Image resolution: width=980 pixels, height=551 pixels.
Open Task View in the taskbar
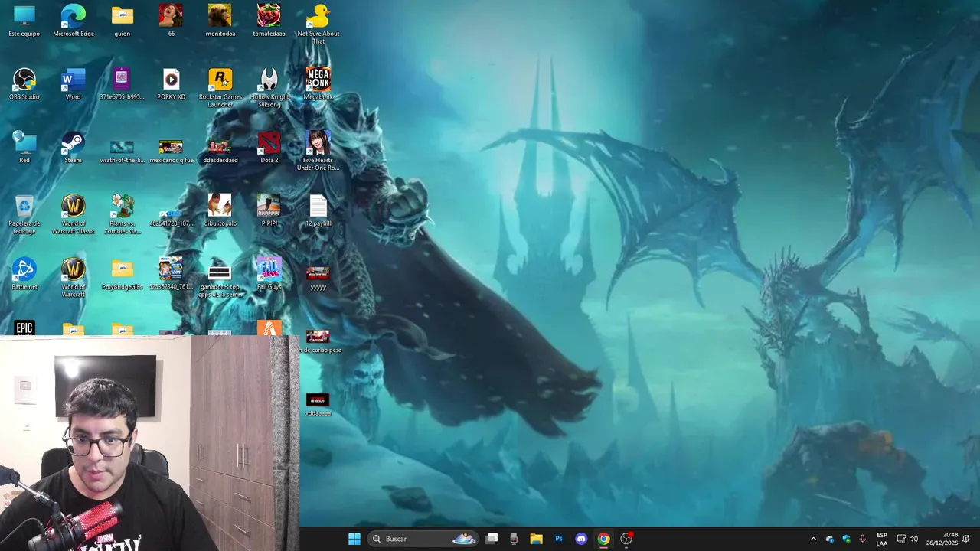tap(492, 539)
